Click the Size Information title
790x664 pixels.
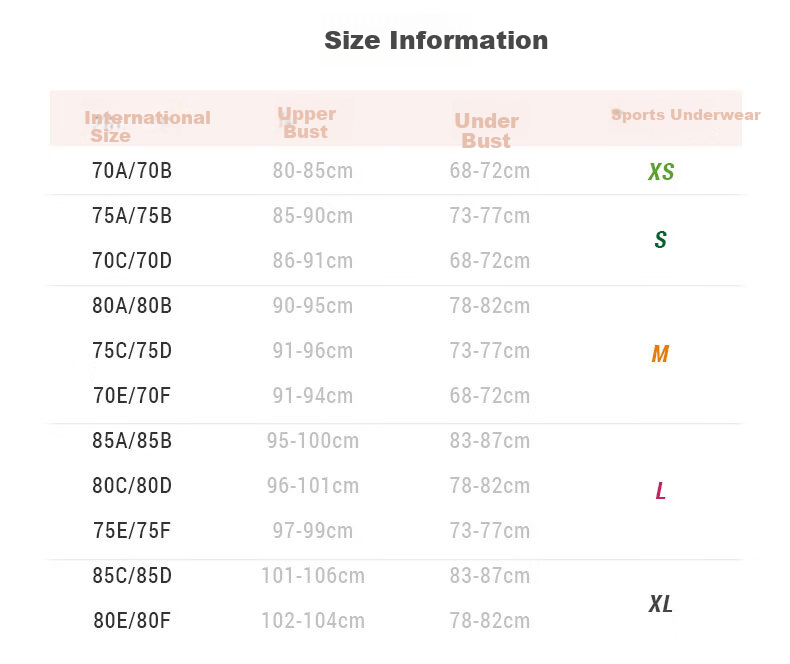click(436, 40)
